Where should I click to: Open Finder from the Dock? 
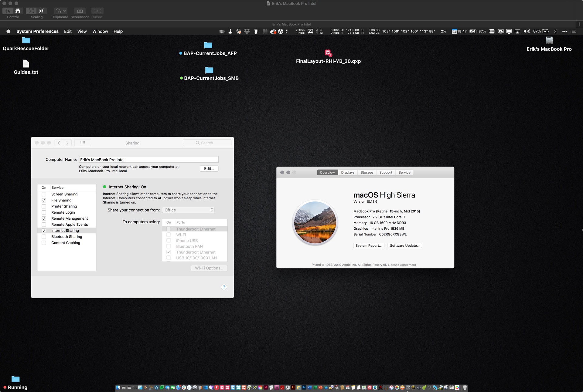(118, 387)
